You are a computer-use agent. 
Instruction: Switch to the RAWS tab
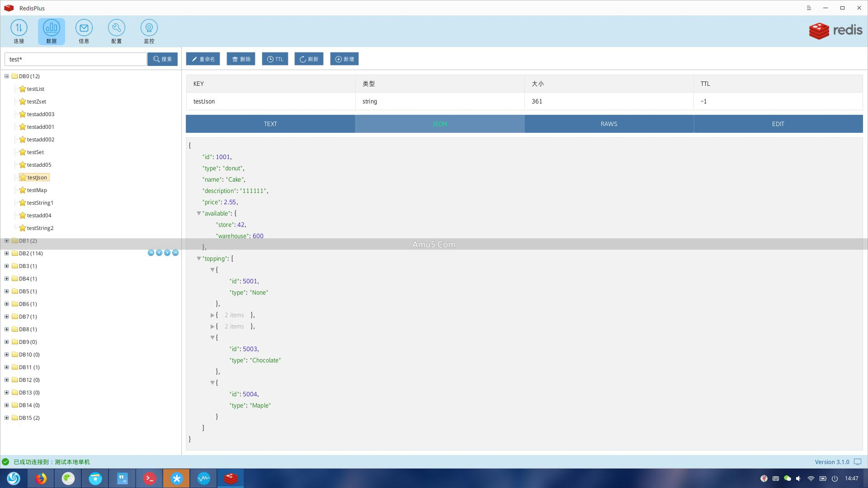609,124
